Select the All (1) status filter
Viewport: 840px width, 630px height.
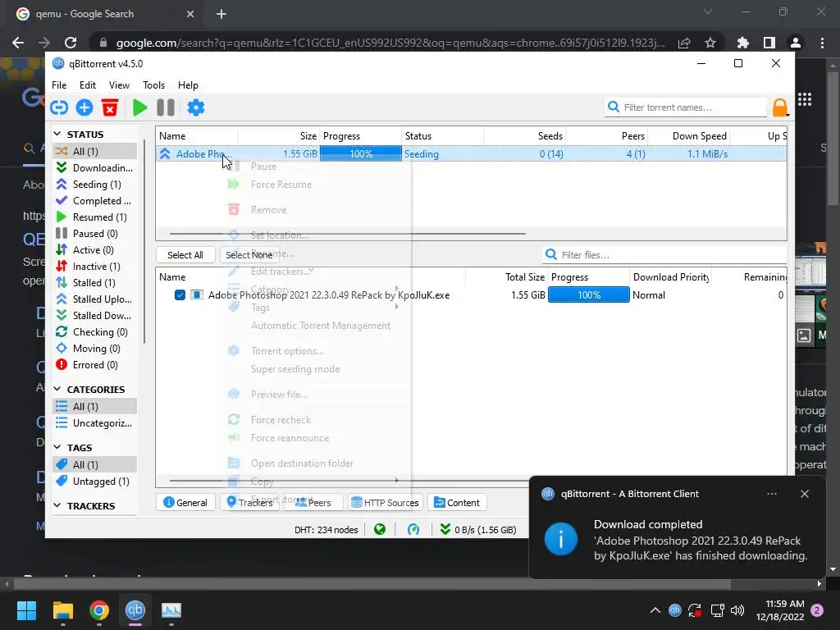click(95, 152)
